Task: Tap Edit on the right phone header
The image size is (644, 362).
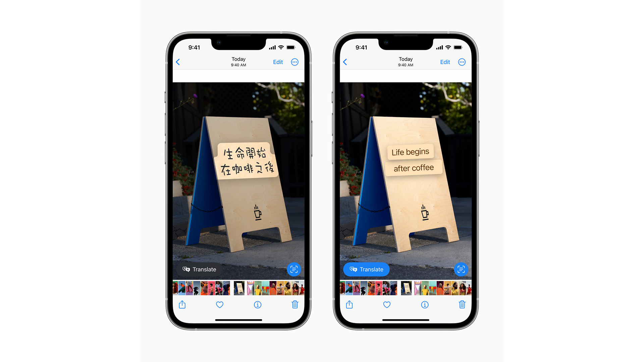Action: pyautogui.click(x=444, y=62)
